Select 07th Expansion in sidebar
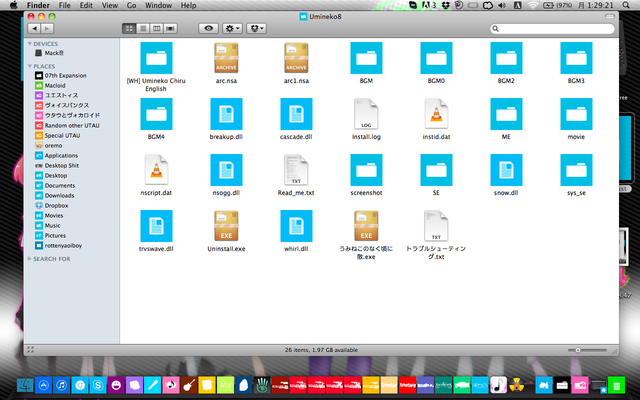640x400 pixels. pos(61,76)
